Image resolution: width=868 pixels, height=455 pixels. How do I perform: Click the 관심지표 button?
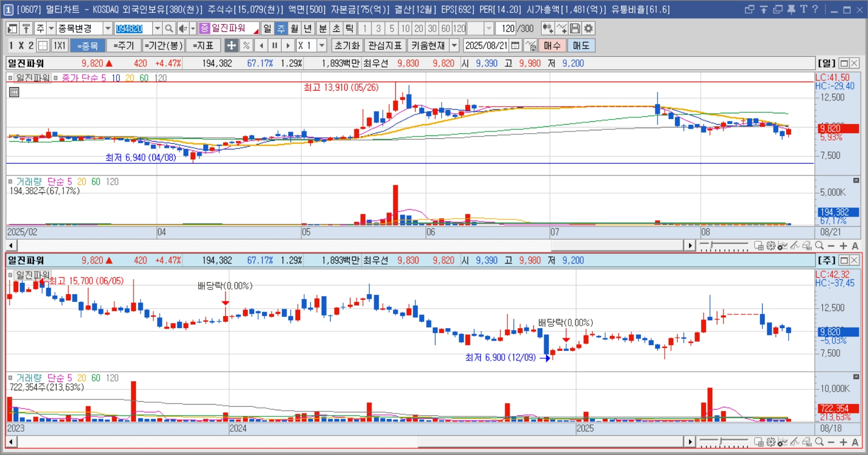coord(385,45)
